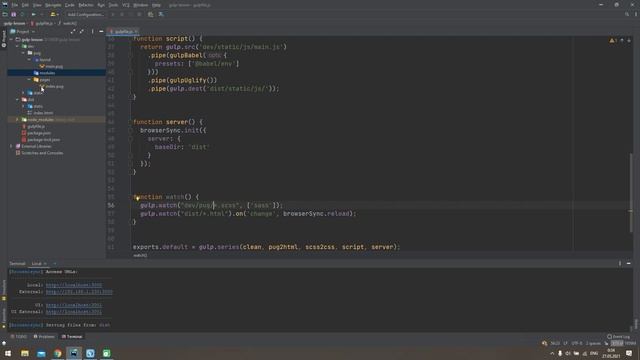Click the Open folder toolbar icon
The width and height of the screenshot is (640, 360).
pyautogui.click(x=5, y=14)
